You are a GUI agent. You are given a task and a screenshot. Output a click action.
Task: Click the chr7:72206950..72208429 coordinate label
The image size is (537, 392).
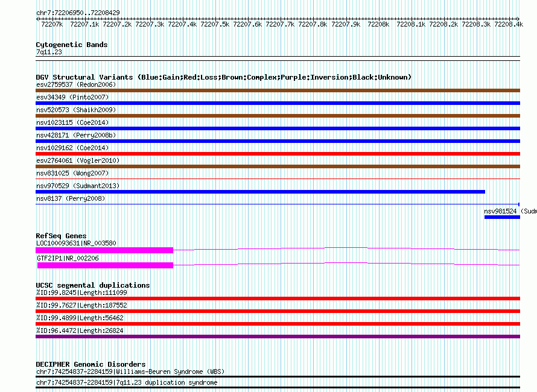(78, 13)
